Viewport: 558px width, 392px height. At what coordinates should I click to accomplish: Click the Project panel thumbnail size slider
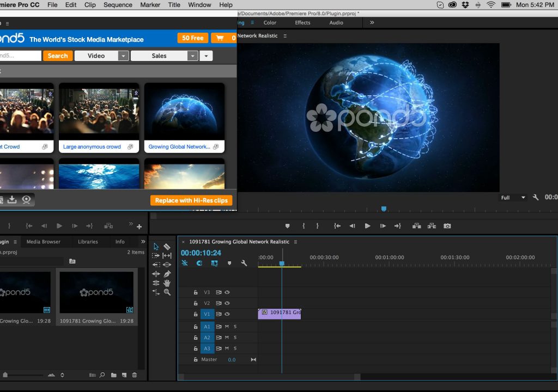point(5,375)
